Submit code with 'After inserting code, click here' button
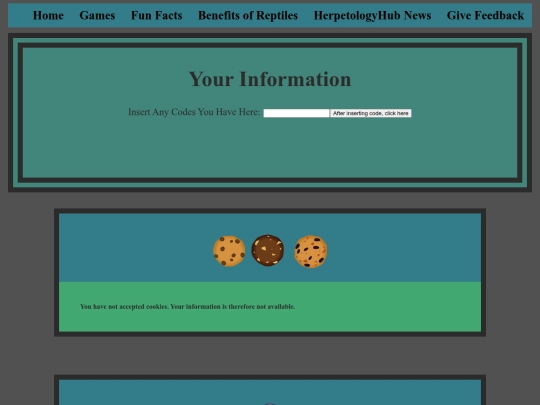 coord(371,113)
